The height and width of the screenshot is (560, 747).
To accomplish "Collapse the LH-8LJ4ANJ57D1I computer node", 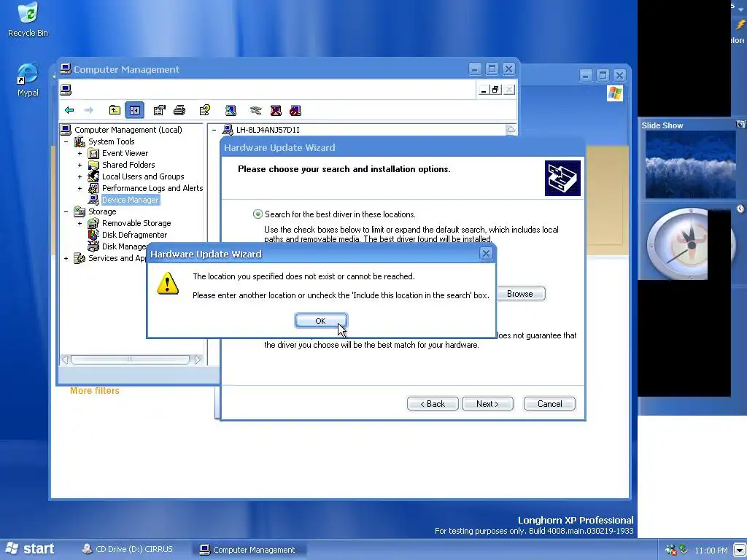I will pos(214,130).
